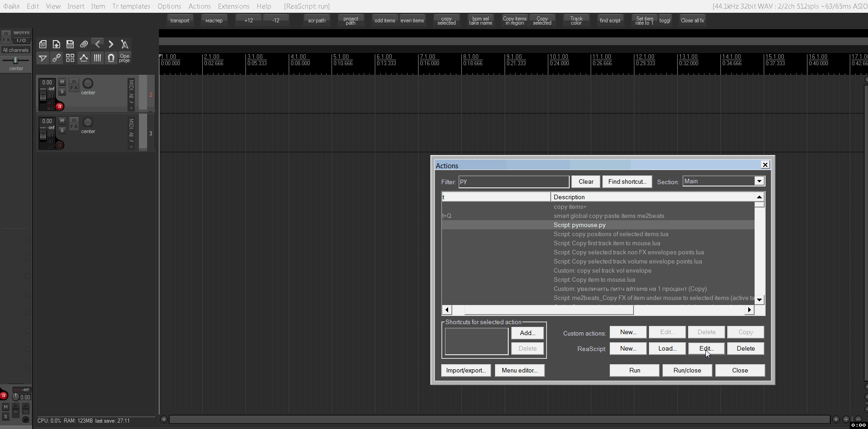Open the View menu
The width and height of the screenshot is (868, 429).
tap(53, 6)
